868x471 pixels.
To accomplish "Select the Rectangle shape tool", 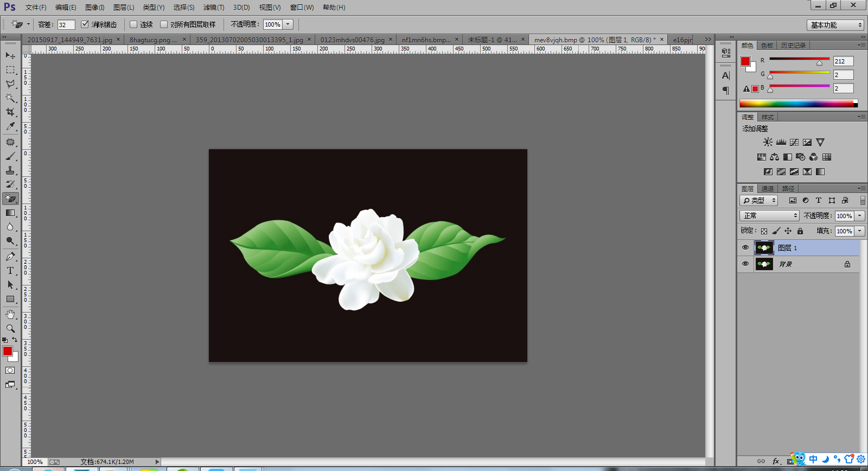I will [10, 299].
